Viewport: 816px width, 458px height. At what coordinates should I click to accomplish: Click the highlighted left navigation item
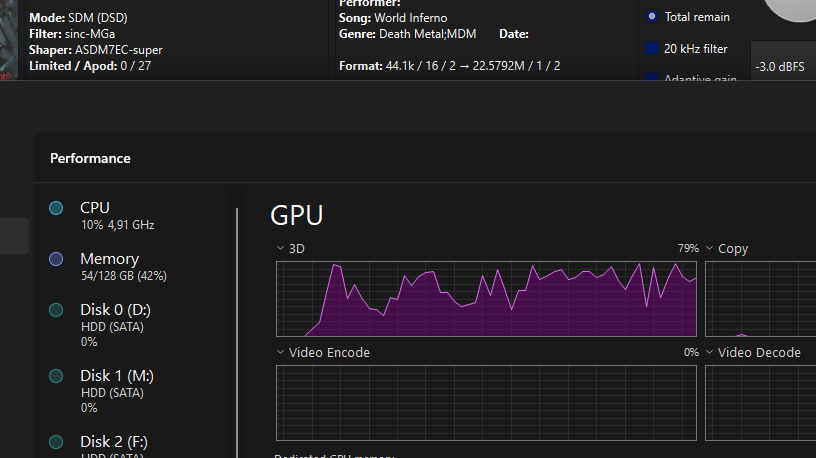tap(14, 236)
